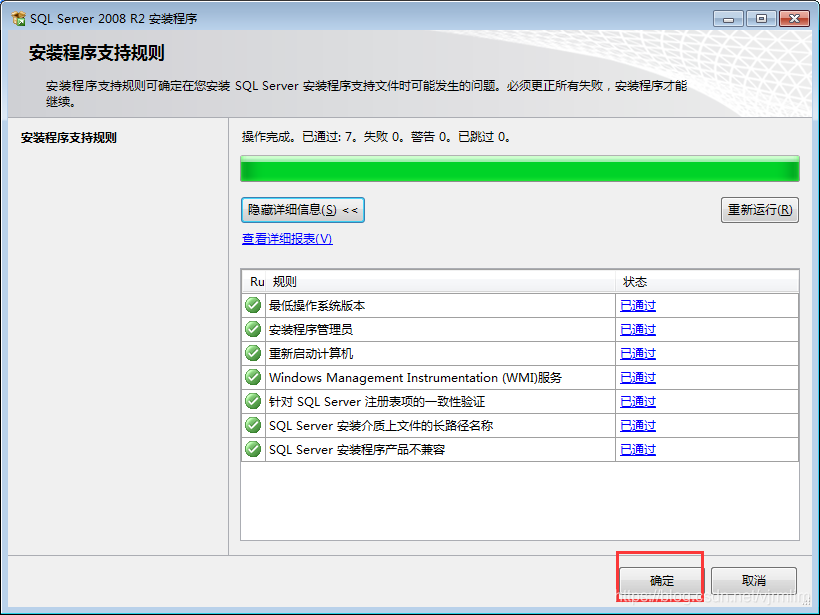Select rule SQL Server 安装介质上文件的长路径名称
Image resolution: width=820 pixels, height=615 pixels.
point(381,426)
